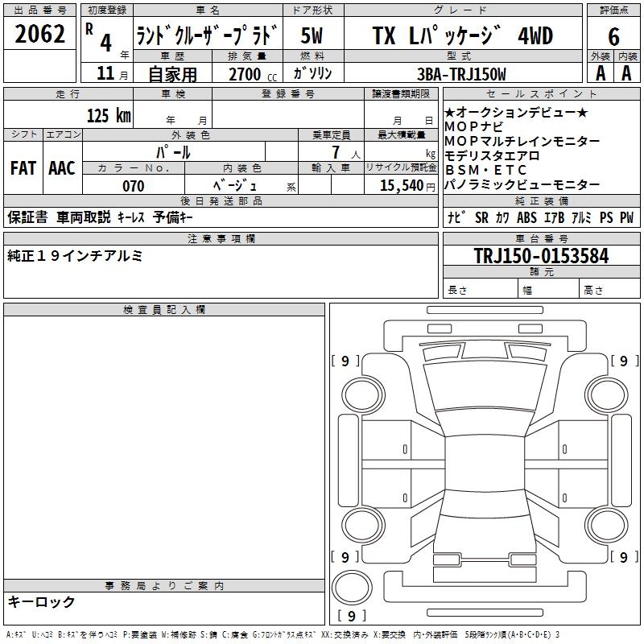Click the recycle deposit amount 15,540
Viewport: 644px width, 644px height.
(399, 186)
